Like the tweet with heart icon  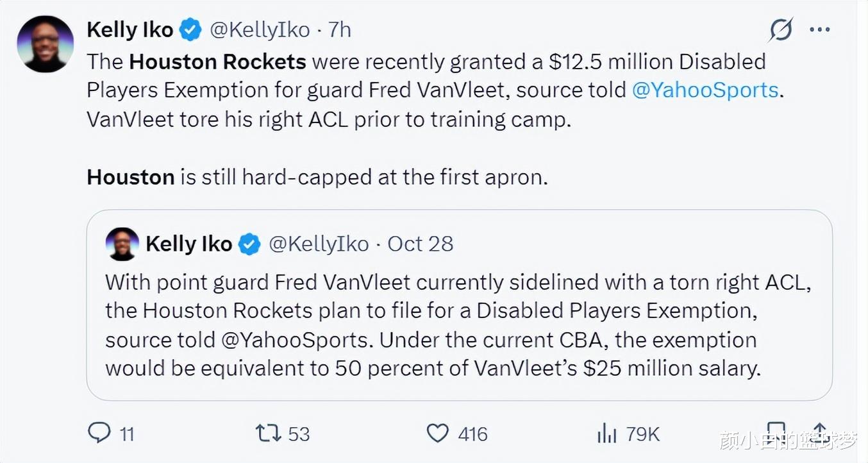(x=437, y=434)
